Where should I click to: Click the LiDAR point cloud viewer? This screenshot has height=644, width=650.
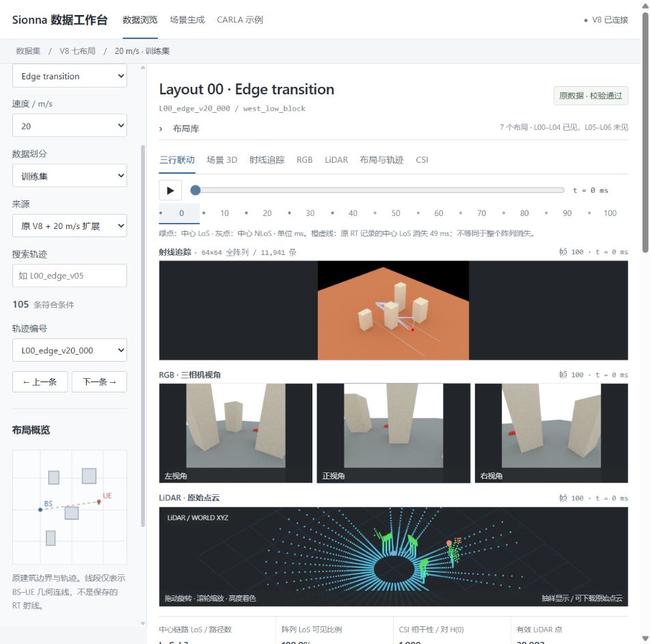tap(394, 556)
